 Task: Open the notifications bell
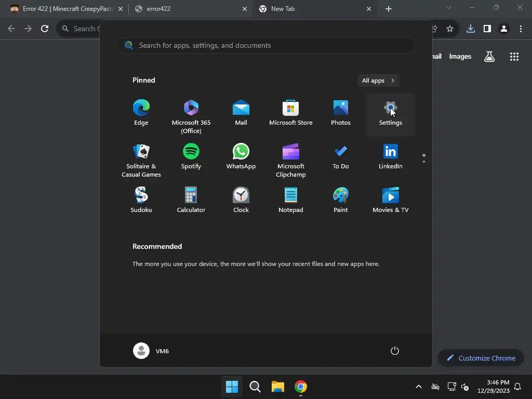tap(517, 387)
